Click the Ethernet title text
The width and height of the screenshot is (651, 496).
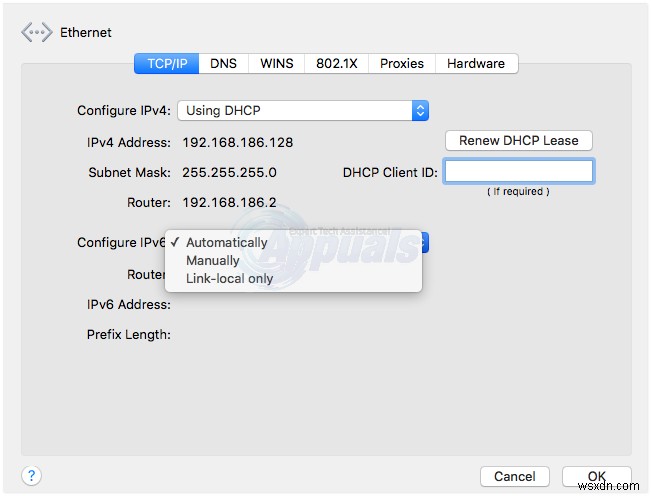tap(86, 32)
